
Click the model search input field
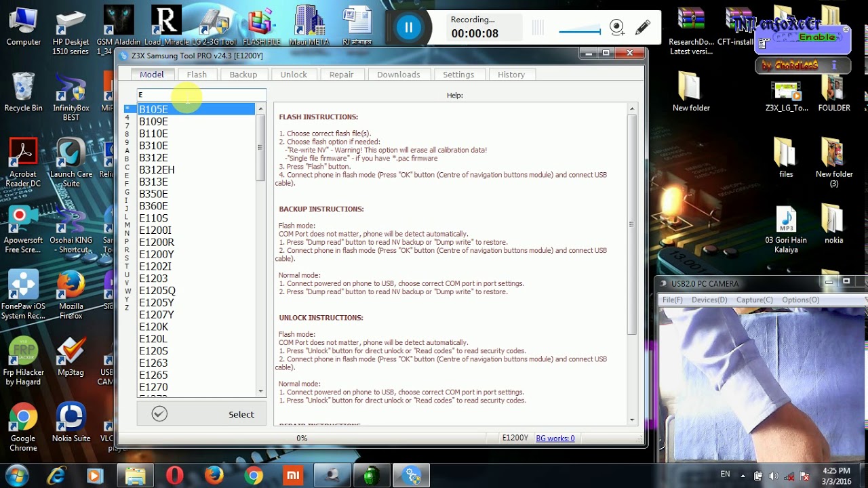[x=201, y=95]
